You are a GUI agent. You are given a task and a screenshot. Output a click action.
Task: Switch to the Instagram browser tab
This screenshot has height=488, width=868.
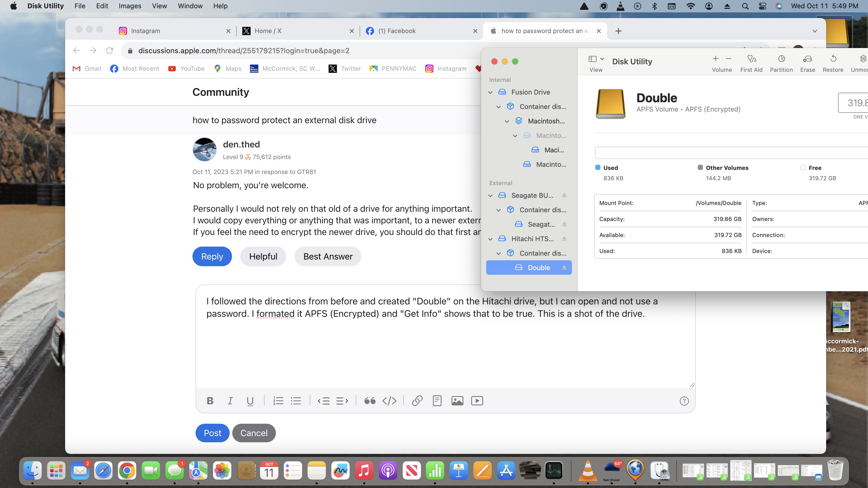click(x=145, y=31)
